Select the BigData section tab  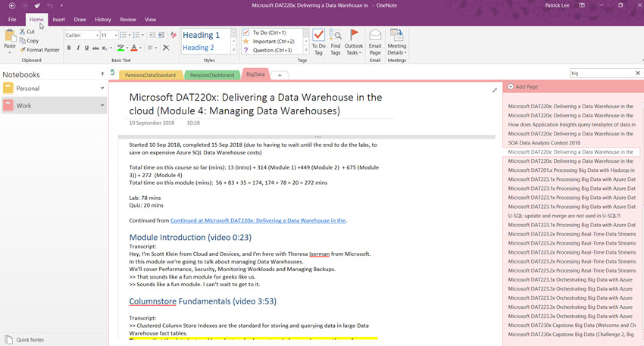tap(255, 74)
